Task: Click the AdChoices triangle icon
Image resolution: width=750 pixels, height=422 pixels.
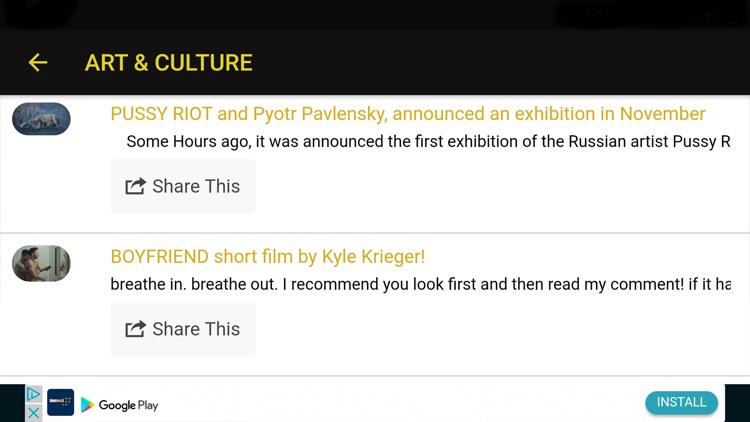Action: pos(34,394)
